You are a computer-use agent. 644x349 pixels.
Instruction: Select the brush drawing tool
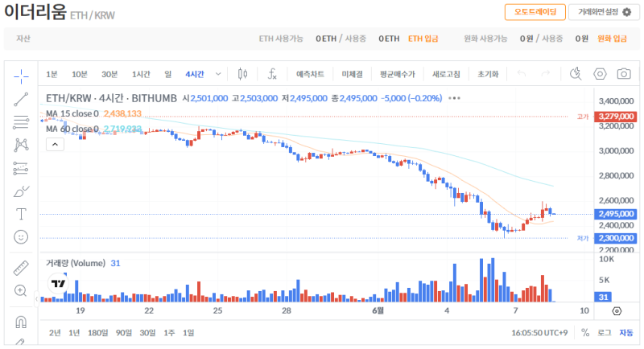[x=21, y=191]
